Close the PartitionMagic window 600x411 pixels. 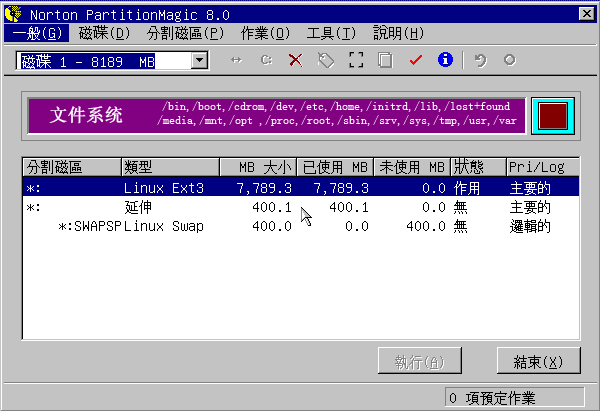586,14
